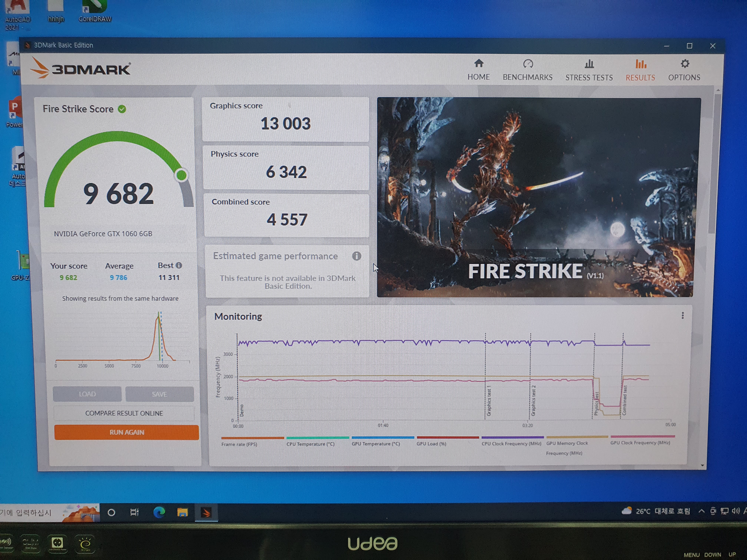Open Task View on the taskbar
This screenshot has height=560, width=747.
pyautogui.click(x=134, y=512)
